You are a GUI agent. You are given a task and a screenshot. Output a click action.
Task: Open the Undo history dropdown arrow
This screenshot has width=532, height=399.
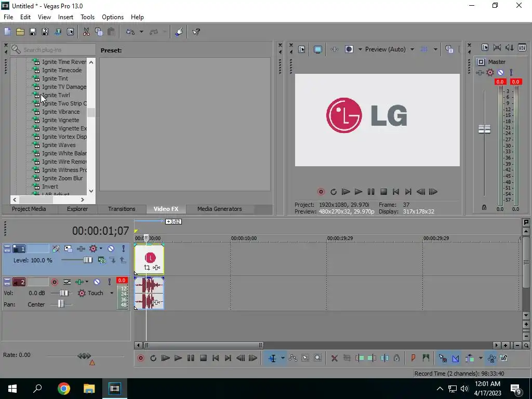click(x=141, y=32)
